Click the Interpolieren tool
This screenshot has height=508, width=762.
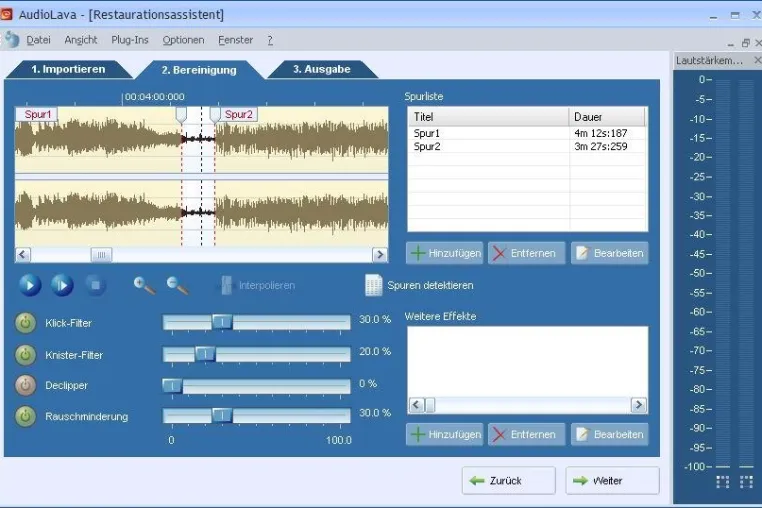[x=256, y=285]
